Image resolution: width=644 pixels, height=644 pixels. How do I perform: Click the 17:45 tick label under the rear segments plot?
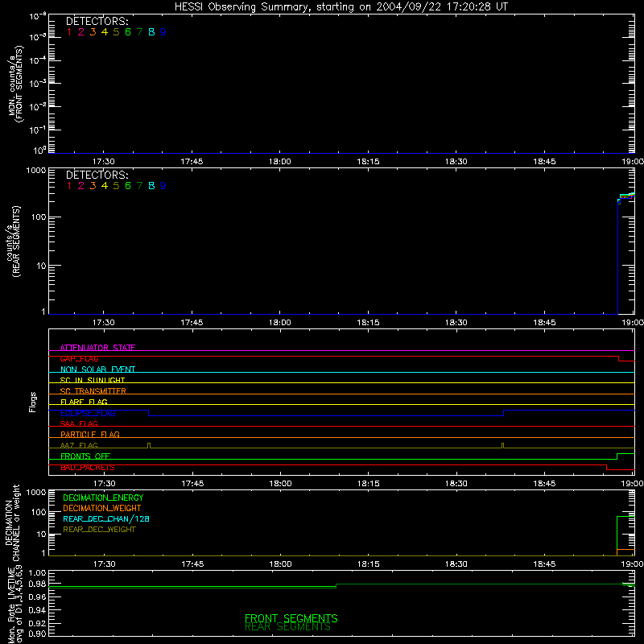pyautogui.click(x=192, y=323)
